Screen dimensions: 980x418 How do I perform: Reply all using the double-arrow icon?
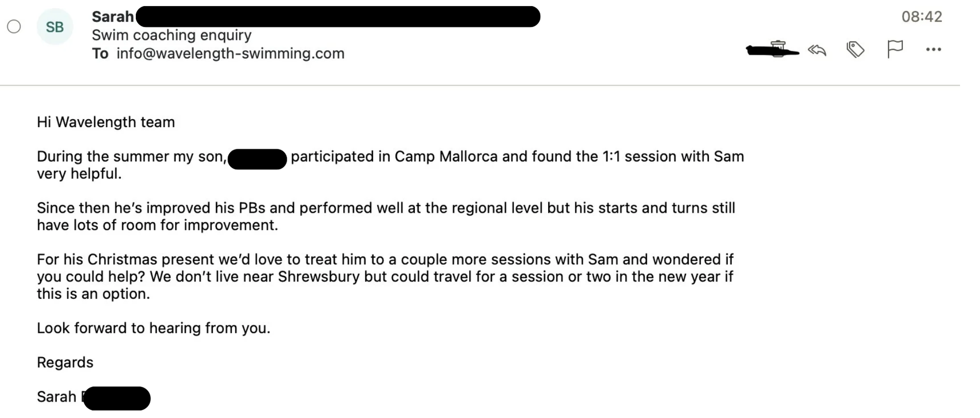click(x=817, y=50)
